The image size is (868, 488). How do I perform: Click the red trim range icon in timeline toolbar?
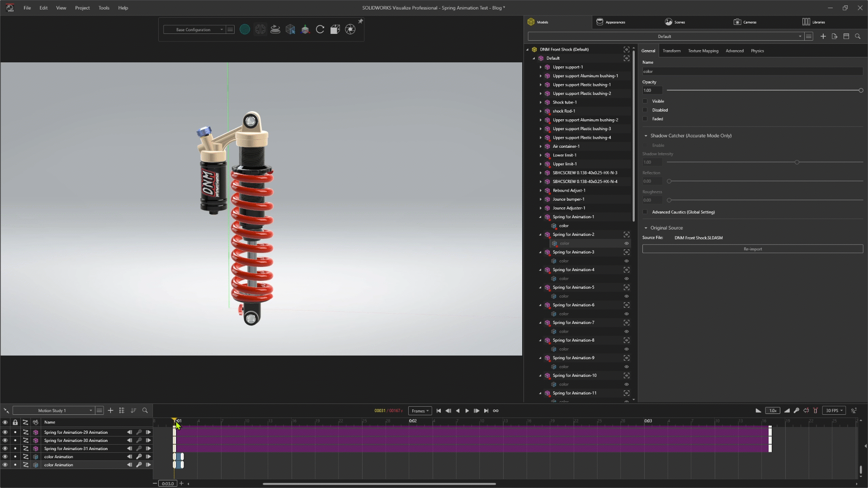[x=816, y=410]
